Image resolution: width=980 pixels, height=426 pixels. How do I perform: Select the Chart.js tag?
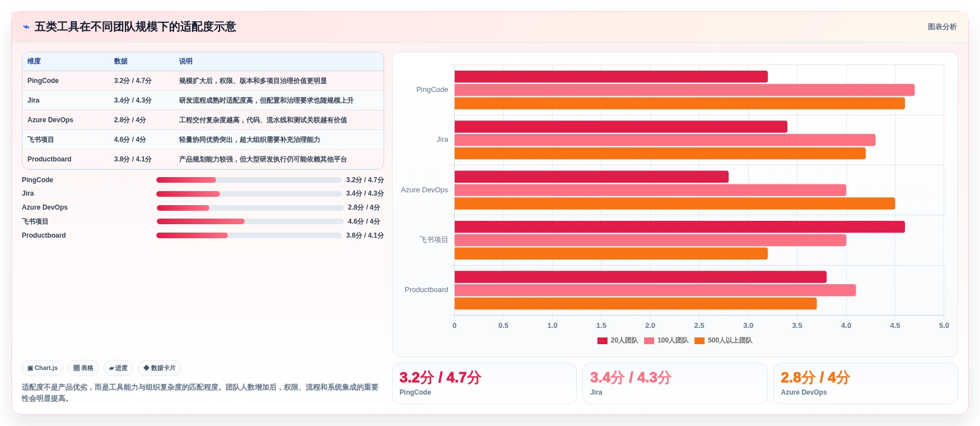pyautogui.click(x=43, y=368)
